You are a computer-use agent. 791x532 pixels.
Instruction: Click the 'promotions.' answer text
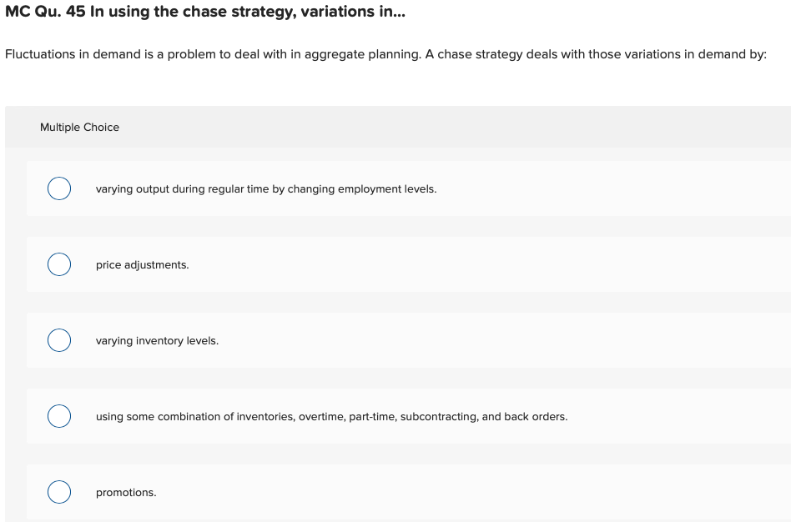click(126, 493)
